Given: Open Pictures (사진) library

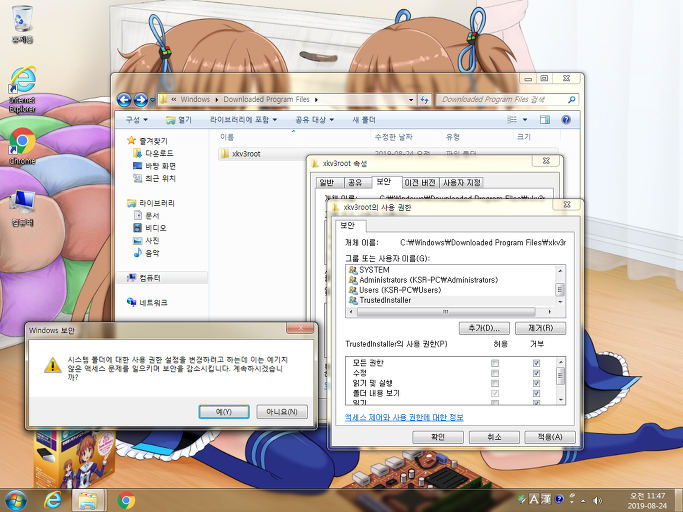Looking at the screenshot, I should click(x=146, y=240).
